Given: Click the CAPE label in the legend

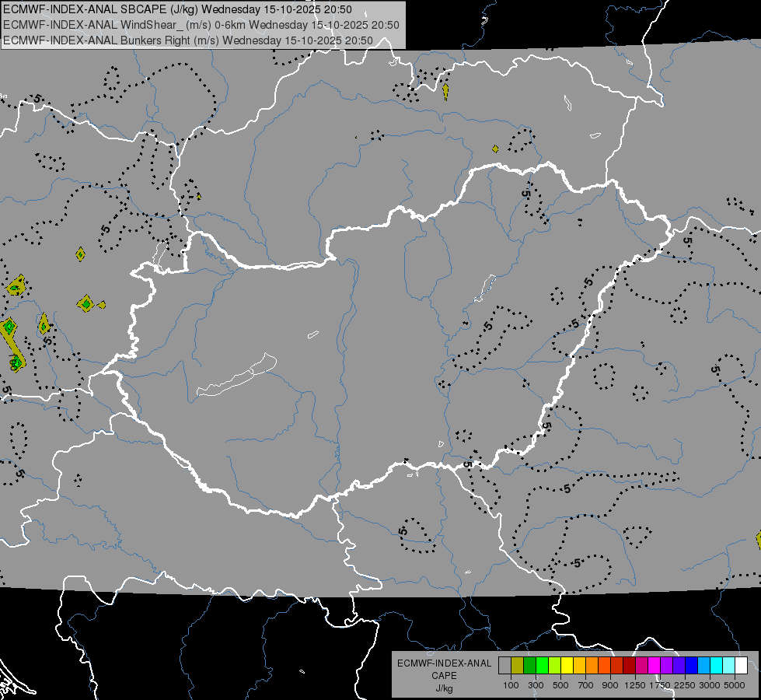Looking at the screenshot, I should [x=444, y=676].
